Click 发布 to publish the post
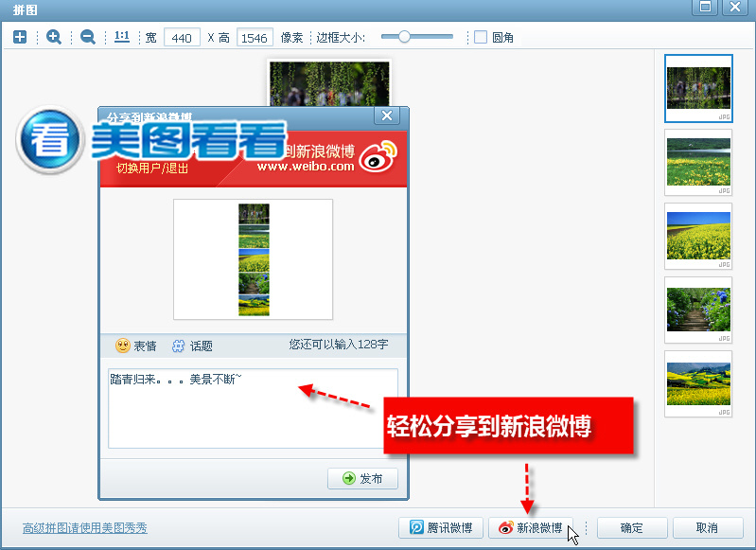Screen dimensions: 756x550 tap(362, 479)
